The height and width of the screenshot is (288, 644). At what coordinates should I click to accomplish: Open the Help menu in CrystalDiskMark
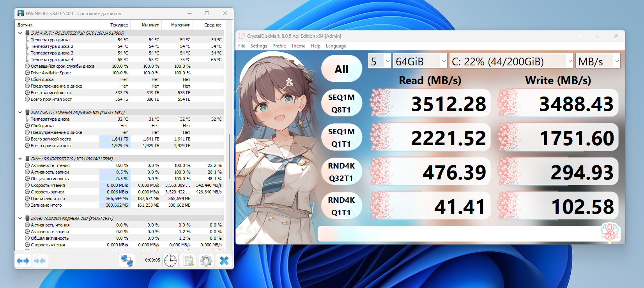(x=315, y=46)
